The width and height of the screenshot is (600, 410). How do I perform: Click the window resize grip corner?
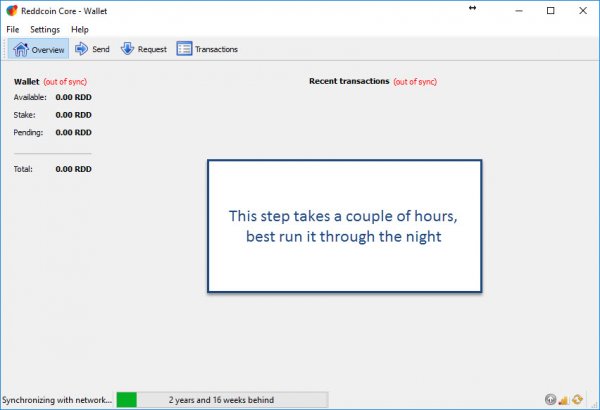[x=595, y=405]
